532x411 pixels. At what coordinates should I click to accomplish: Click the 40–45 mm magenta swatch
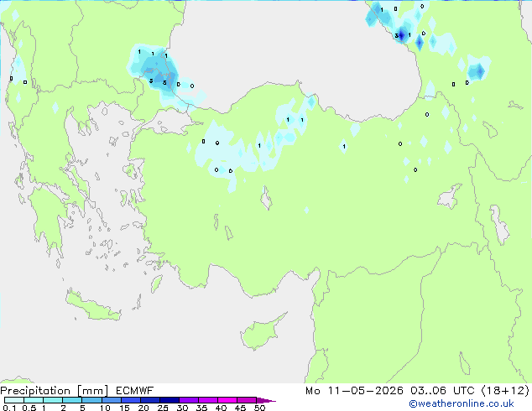[x=227, y=400]
